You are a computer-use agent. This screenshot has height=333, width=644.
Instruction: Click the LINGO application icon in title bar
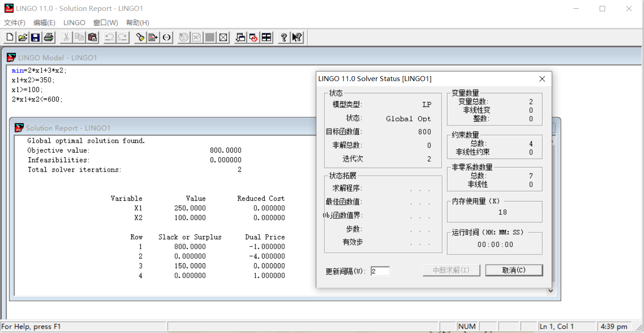pyautogui.click(x=9, y=8)
